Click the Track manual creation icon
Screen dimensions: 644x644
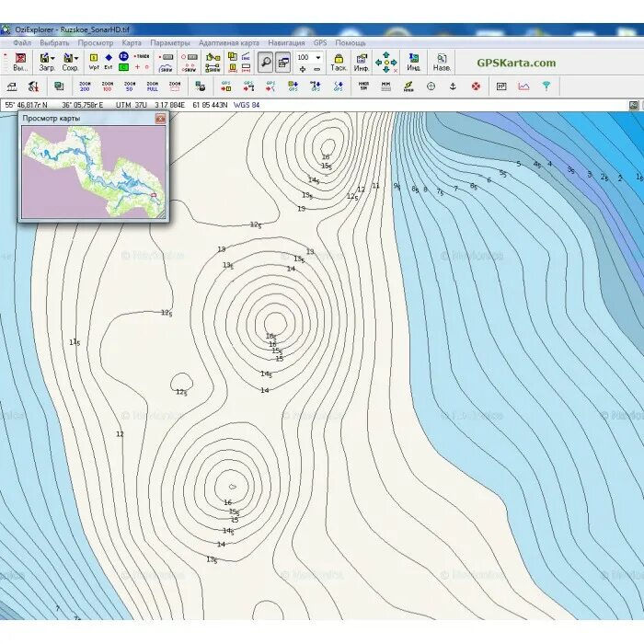[142, 56]
